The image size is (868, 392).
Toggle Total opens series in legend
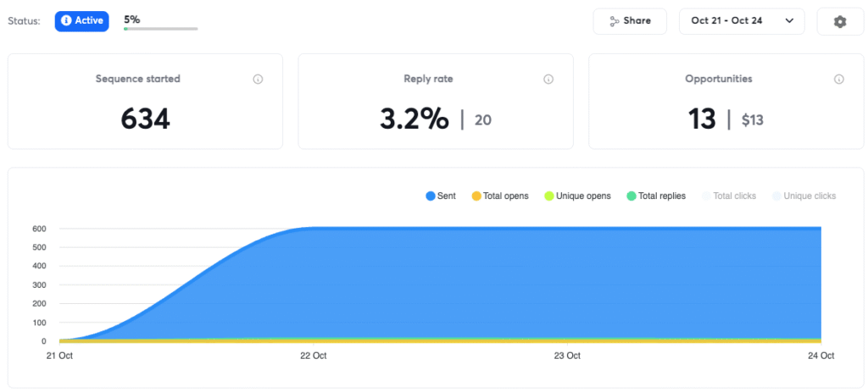click(x=500, y=196)
